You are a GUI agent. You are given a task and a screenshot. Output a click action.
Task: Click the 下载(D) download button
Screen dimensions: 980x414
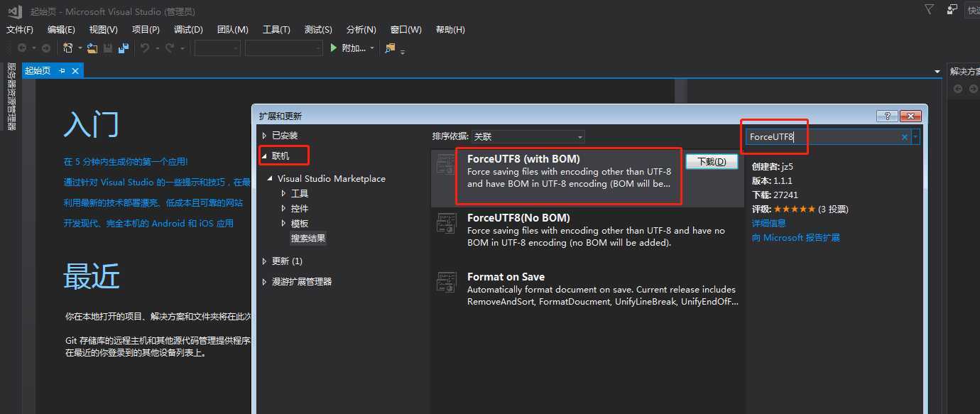[712, 162]
